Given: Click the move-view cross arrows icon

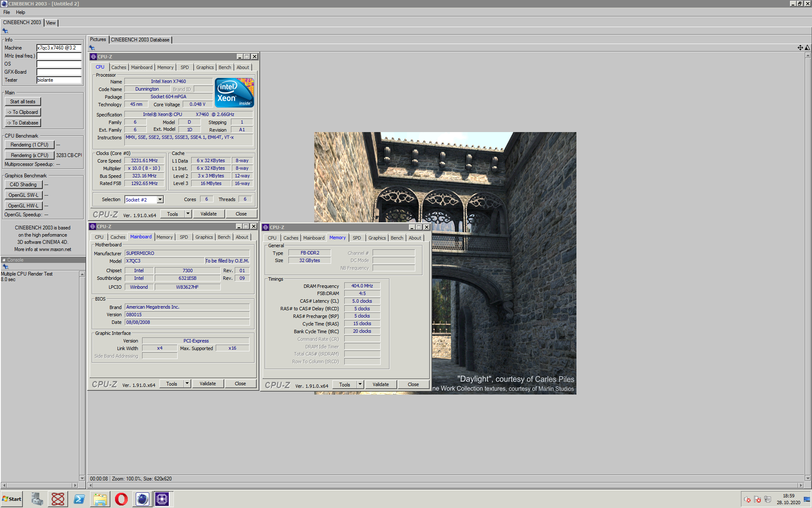Looking at the screenshot, I should (x=800, y=47).
